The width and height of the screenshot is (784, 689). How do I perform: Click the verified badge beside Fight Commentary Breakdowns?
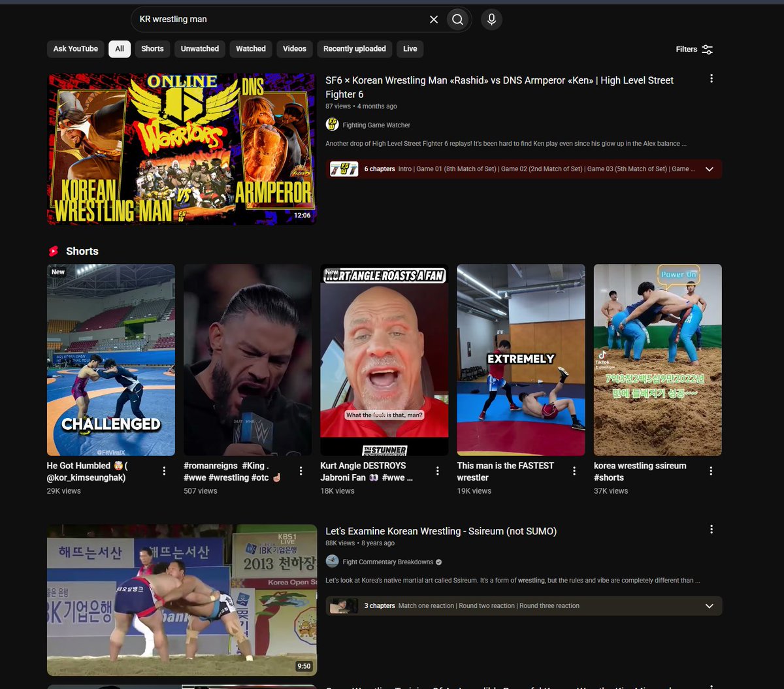pos(439,562)
